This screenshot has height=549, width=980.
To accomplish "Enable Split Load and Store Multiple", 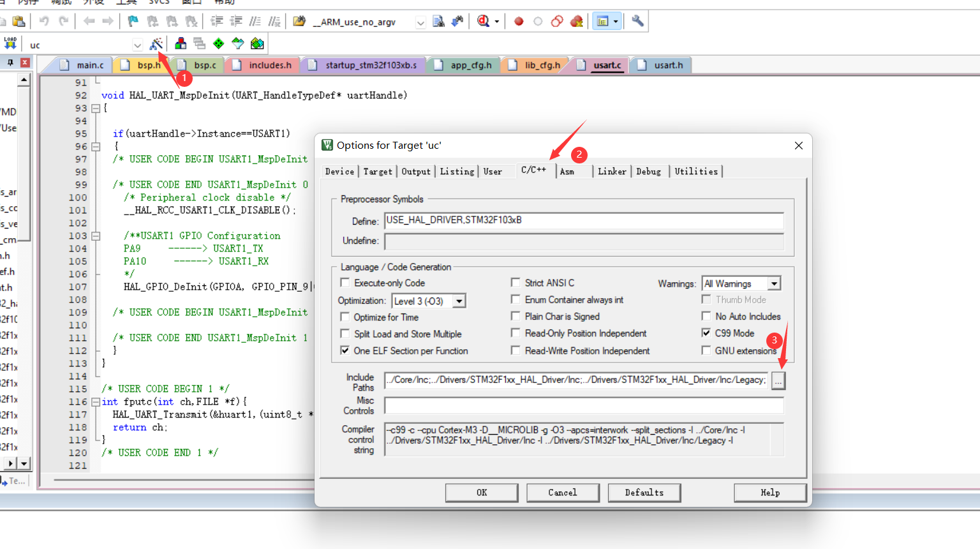I will point(345,333).
